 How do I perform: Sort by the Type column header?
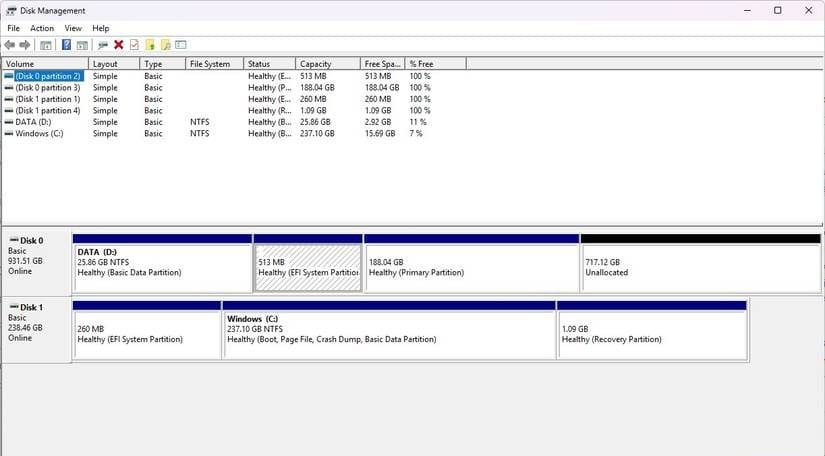163,64
